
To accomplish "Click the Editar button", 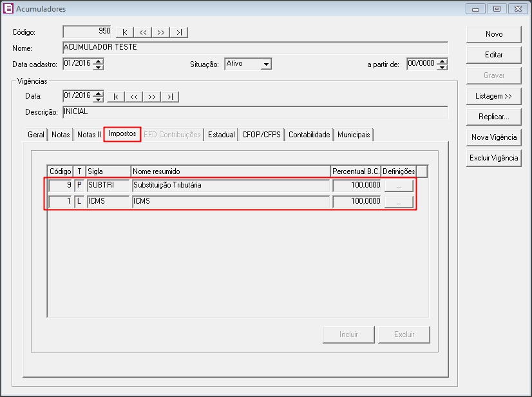I will [493, 55].
